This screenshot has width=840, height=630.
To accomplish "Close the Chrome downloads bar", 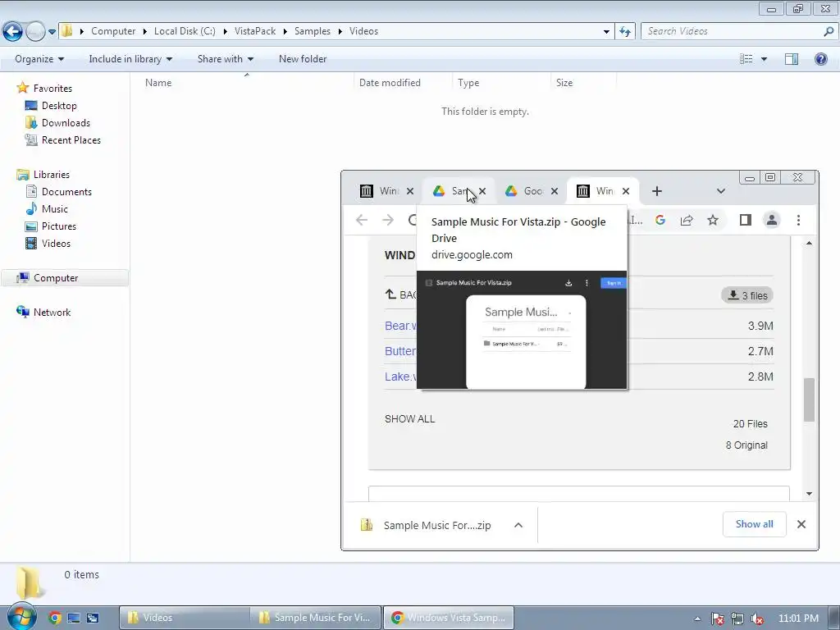I will pyautogui.click(x=801, y=524).
